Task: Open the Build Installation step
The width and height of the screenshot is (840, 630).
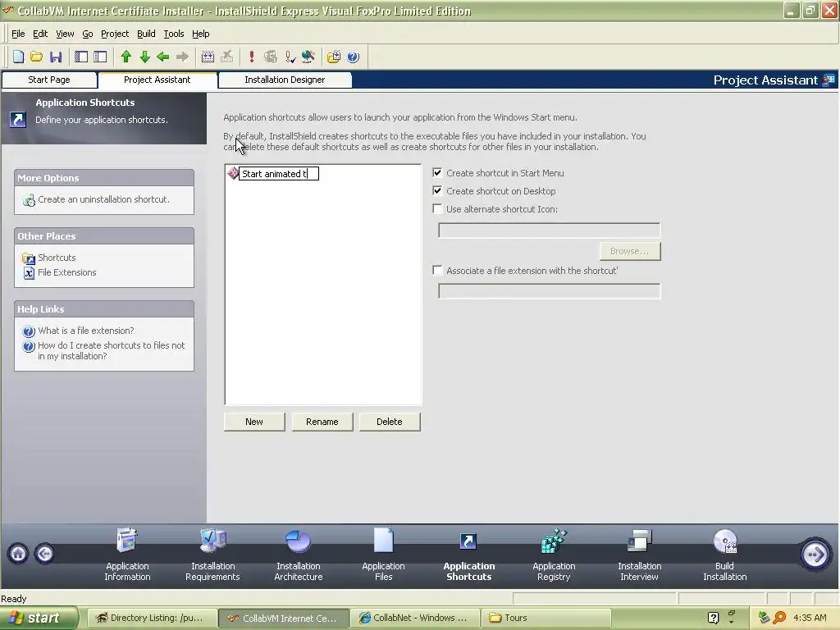Action: [x=725, y=555]
